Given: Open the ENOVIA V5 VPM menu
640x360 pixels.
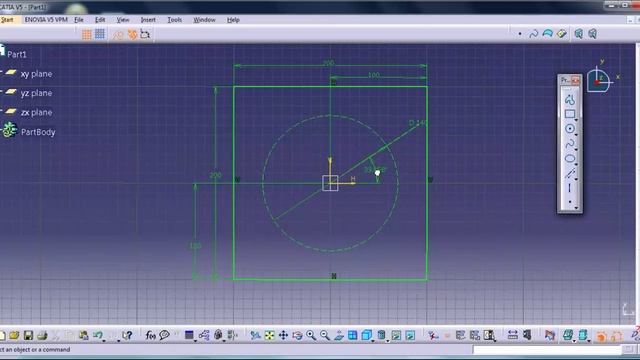Looking at the screenshot, I should 46,20.
